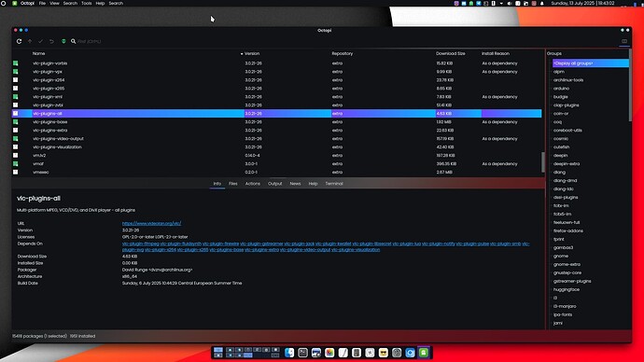Click the refresh/sync database toolbar icon

point(19,41)
